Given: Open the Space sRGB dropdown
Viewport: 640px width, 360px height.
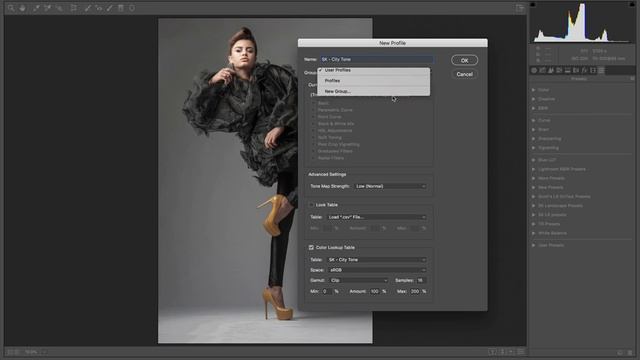Looking at the screenshot, I should [377, 270].
